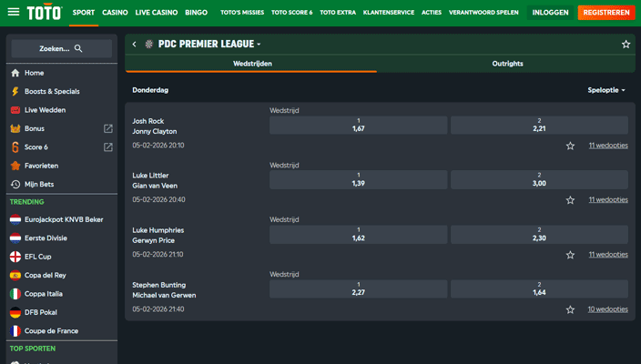Click the Score 6 orange icon

tap(15, 147)
